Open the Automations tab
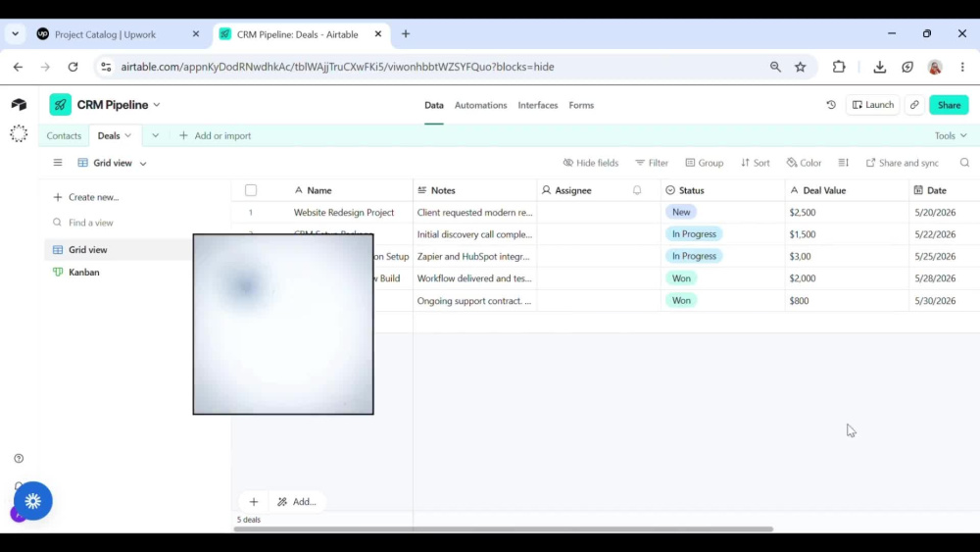Screen dimensions: 980x552 tap(480, 105)
